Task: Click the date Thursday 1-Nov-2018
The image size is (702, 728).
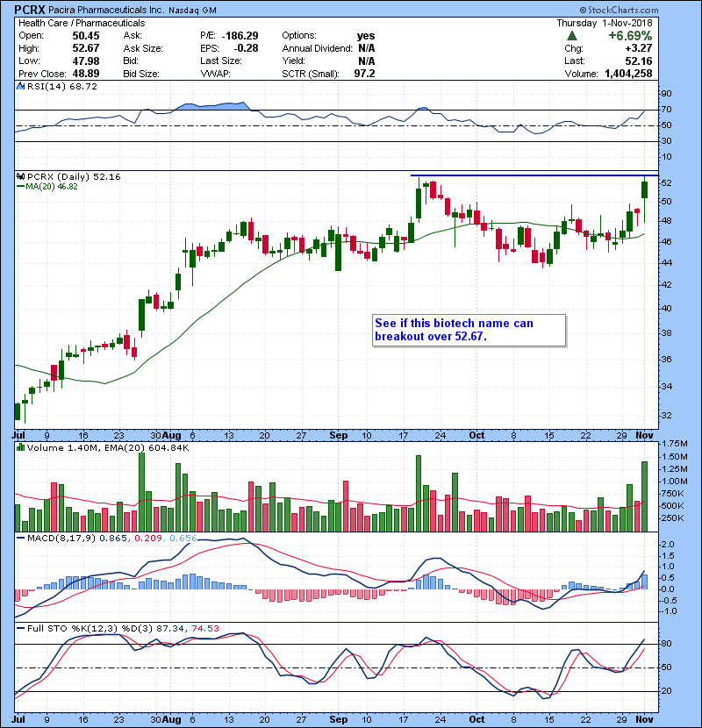Action: click(605, 23)
